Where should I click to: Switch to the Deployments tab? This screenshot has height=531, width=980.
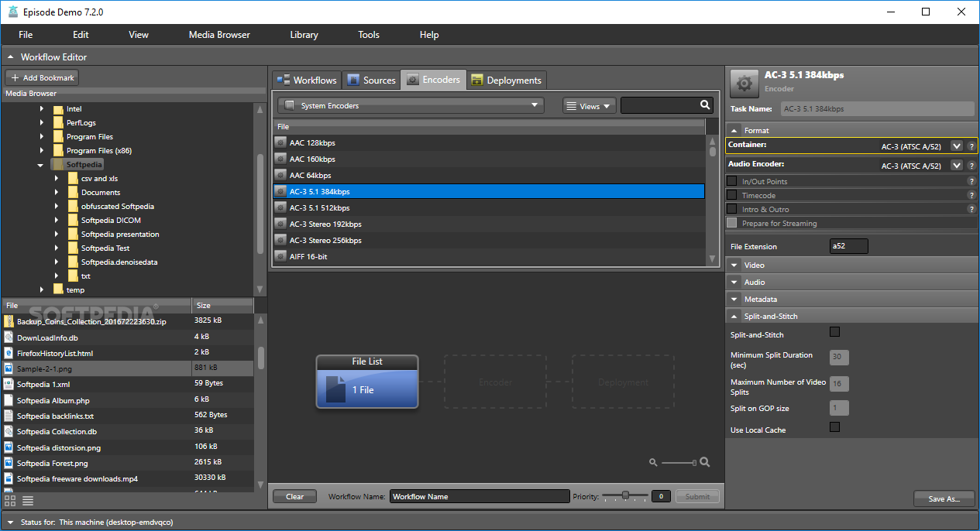pyautogui.click(x=507, y=80)
